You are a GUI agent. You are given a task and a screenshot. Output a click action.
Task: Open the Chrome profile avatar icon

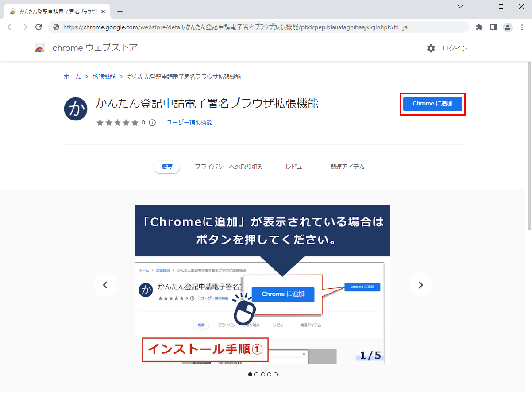click(508, 27)
